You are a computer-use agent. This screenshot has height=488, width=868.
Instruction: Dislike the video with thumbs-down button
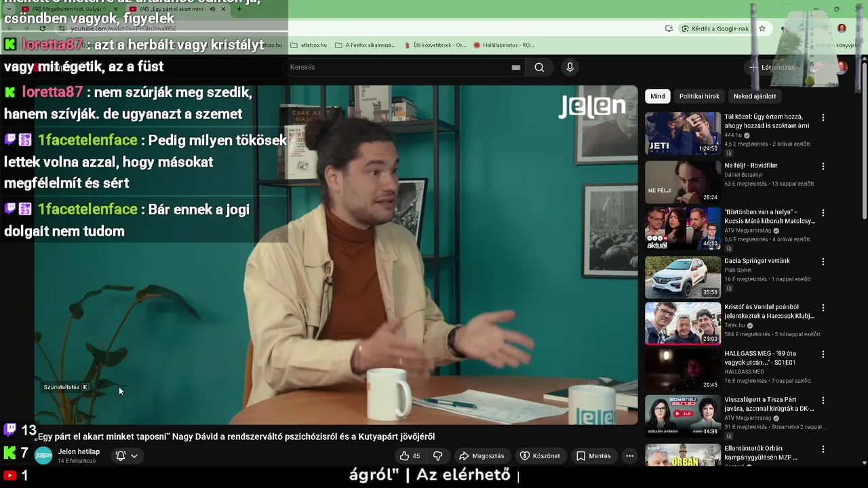click(x=438, y=456)
